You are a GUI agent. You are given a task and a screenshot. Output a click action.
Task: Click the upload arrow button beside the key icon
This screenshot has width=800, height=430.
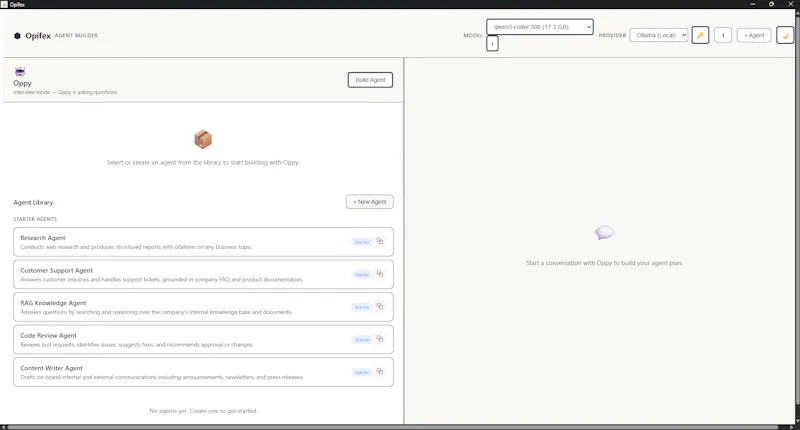(723, 35)
